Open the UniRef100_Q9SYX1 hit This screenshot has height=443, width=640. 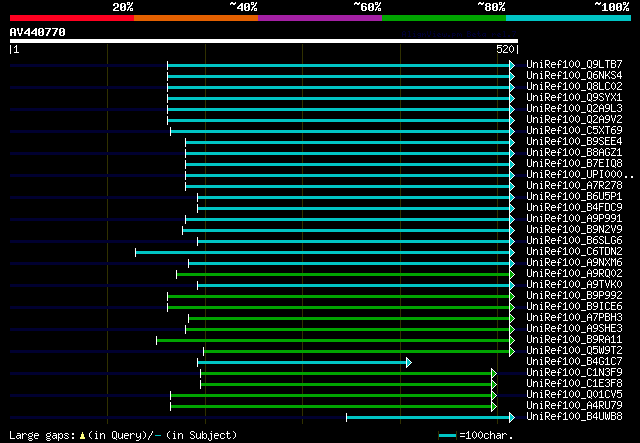[x=574, y=98]
